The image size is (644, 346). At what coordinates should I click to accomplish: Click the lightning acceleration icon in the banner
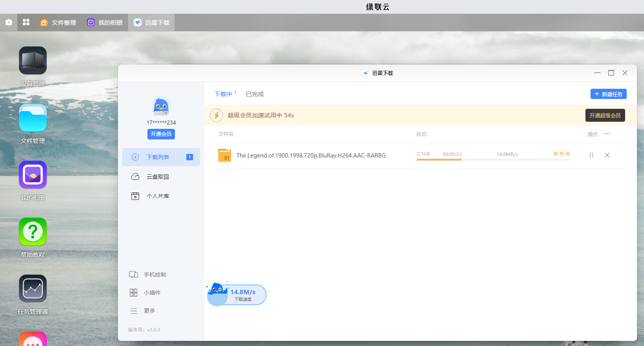click(216, 115)
